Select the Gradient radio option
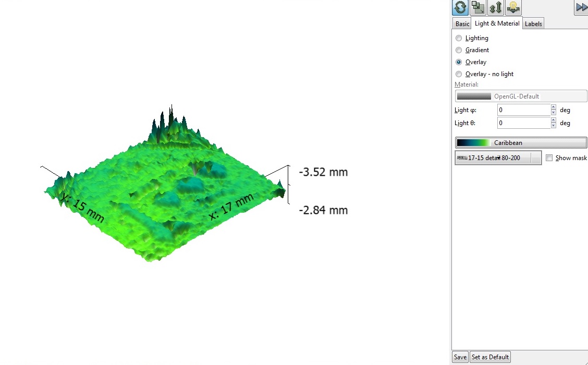 [x=472, y=50]
